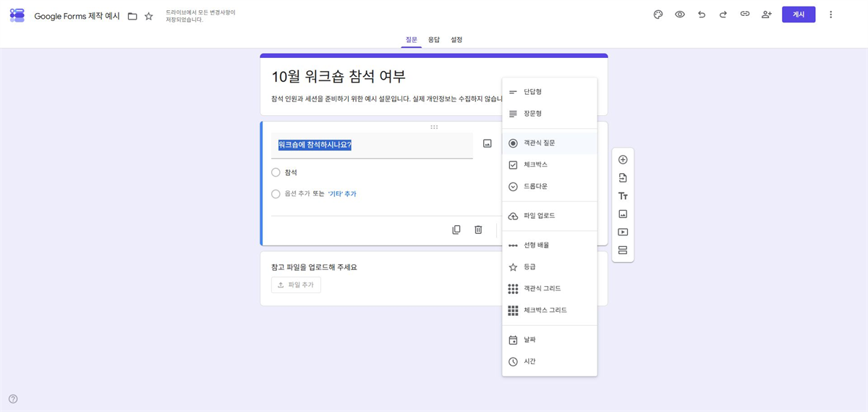Choose 시간 time question type
This screenshot has width=868, height=412.
pyautogui.click(x=550, y=361)
